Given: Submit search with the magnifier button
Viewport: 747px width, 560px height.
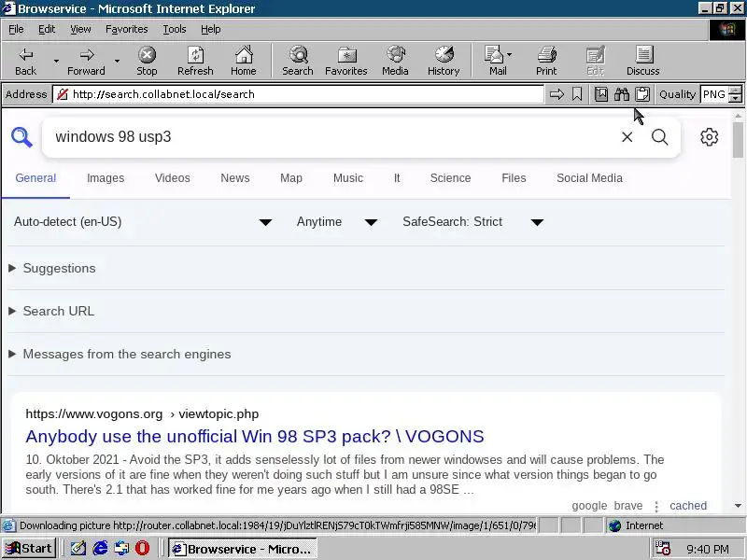Looking at the screenshot, I should pos(660,137).
